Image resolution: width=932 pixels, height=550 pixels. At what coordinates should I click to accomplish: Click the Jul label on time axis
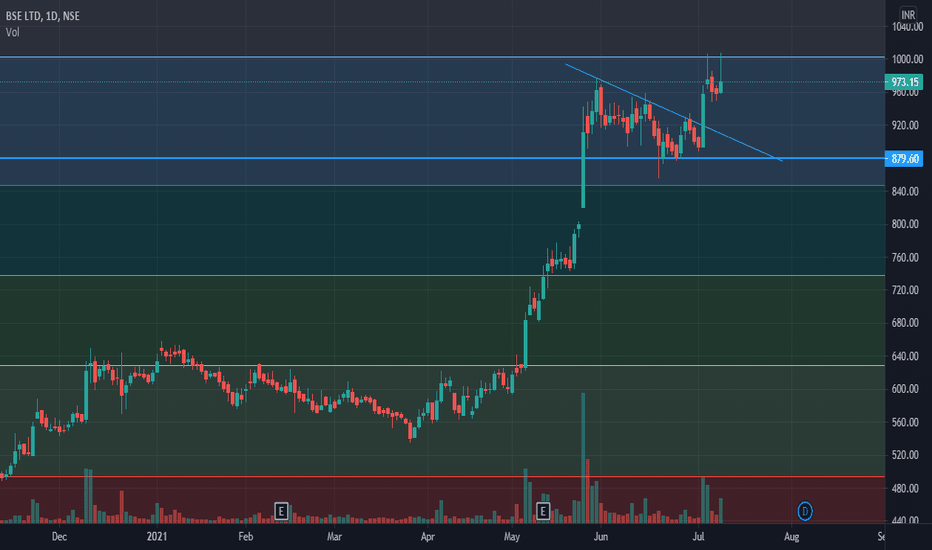(x=698, y=537)
